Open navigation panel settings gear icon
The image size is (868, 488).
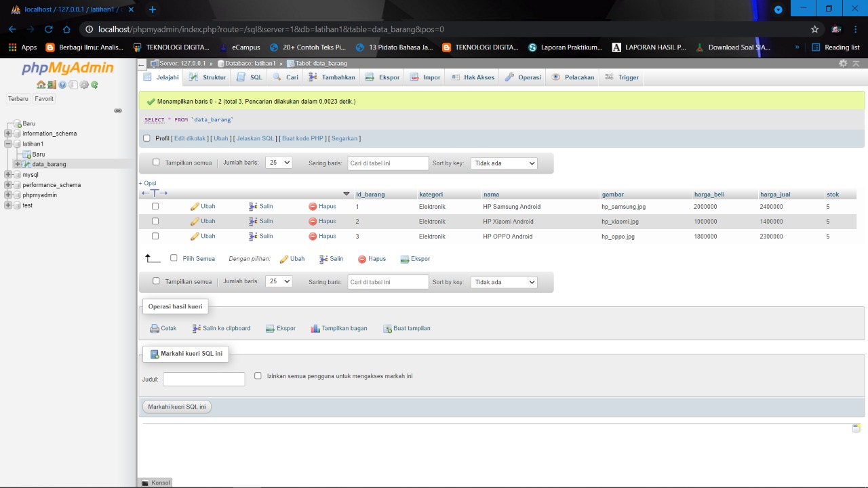(84, 85)
